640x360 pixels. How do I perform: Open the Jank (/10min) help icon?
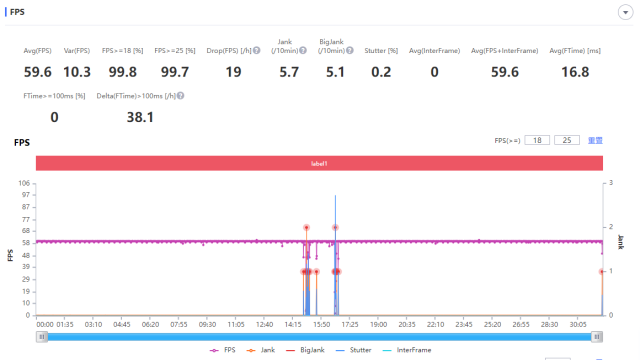click(x=303, y=51)
